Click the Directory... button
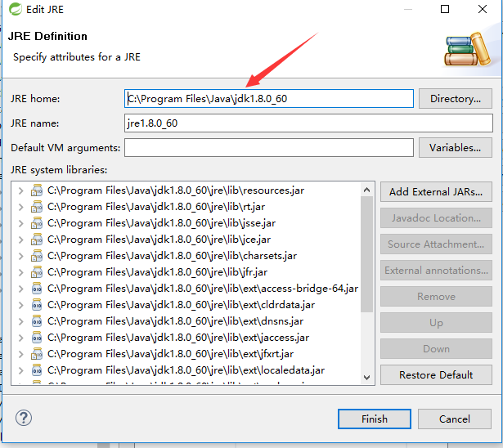The height and width of the screenshot is (448, 503). (x=456, y=99)
